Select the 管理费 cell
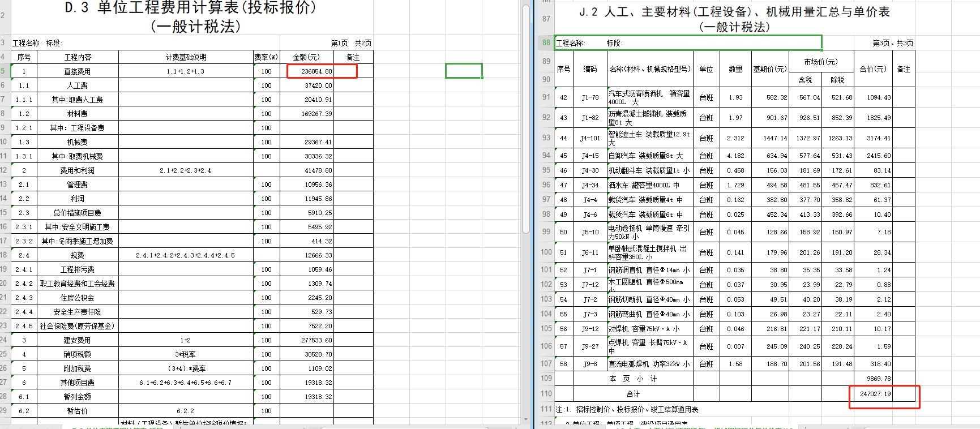Screen dimensions: 980x429 pyautogui.click(x=78, y=185)
